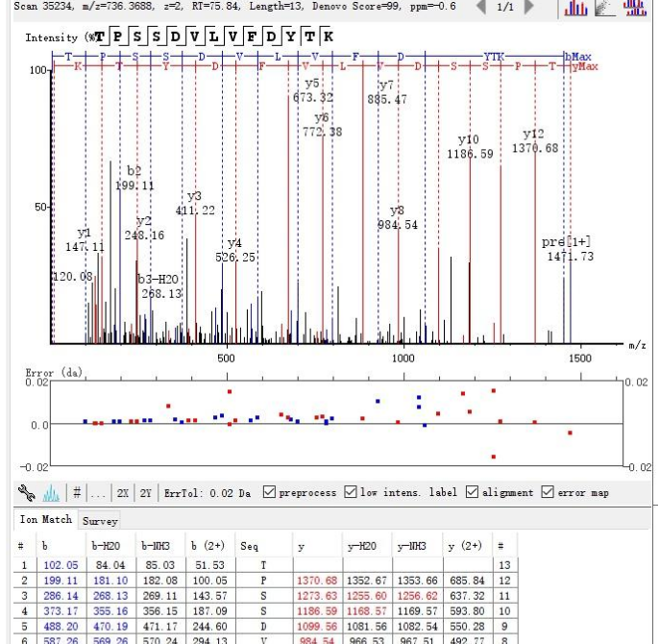The image size is (659, 644).
Task: Click the gray scatter plot icon
Action: point(605,8)
